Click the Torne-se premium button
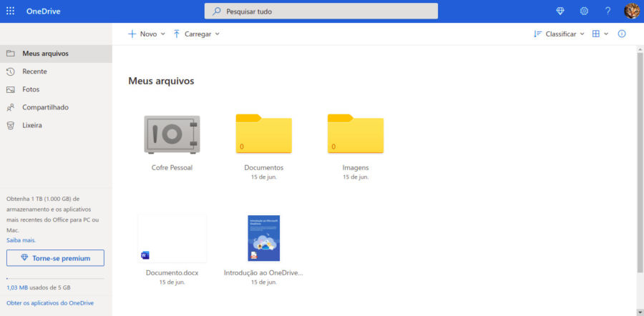The height and width of the screenshot is (316, 644). click(x=55, y=258)
